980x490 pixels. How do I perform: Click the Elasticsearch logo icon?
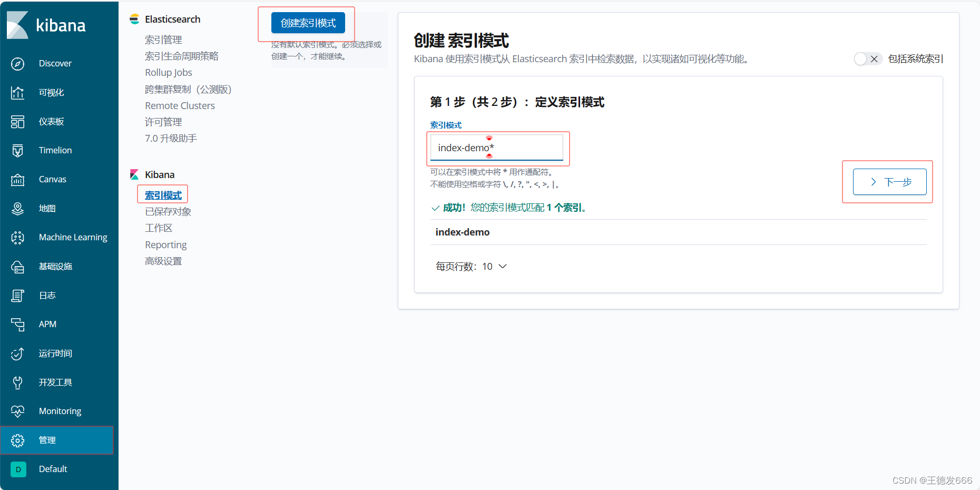[134, 19]
